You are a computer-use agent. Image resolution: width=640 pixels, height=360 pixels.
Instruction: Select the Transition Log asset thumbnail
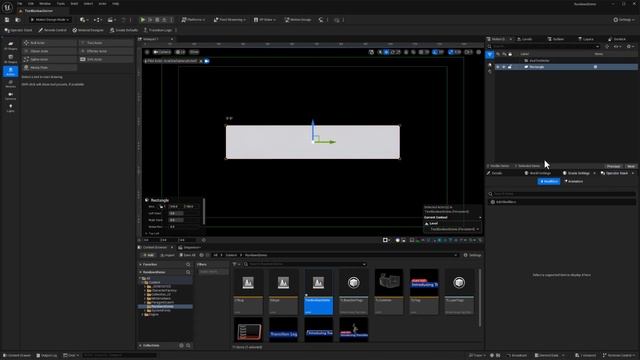(x=283, y=330)
